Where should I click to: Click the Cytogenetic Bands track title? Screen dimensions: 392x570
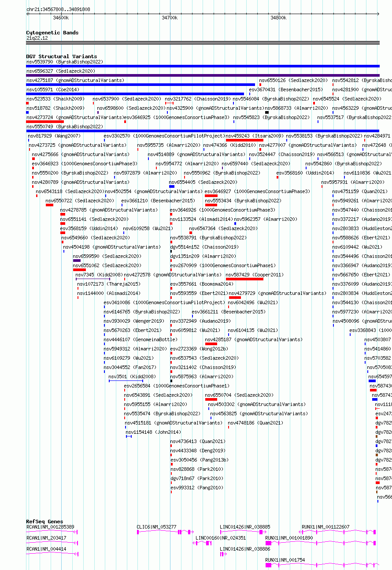52,33
